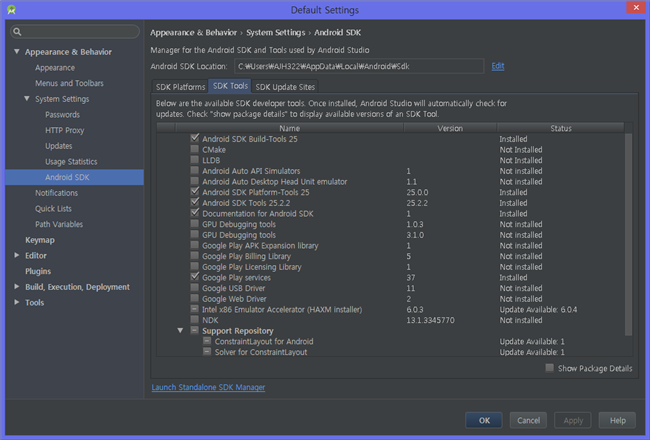Click the Android SDK Location path field
Viewport: 650px width, 440px height.
tap(359, 66)
